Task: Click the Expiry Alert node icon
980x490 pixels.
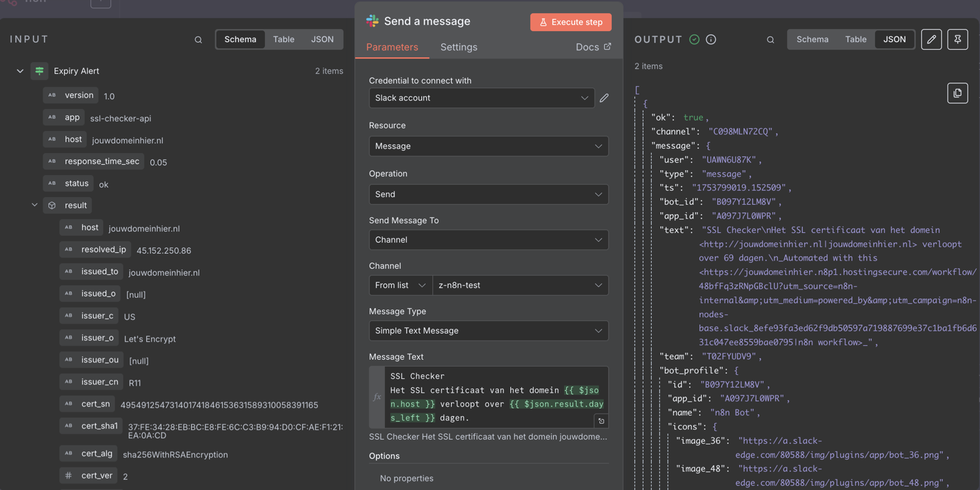Action: 39,71
